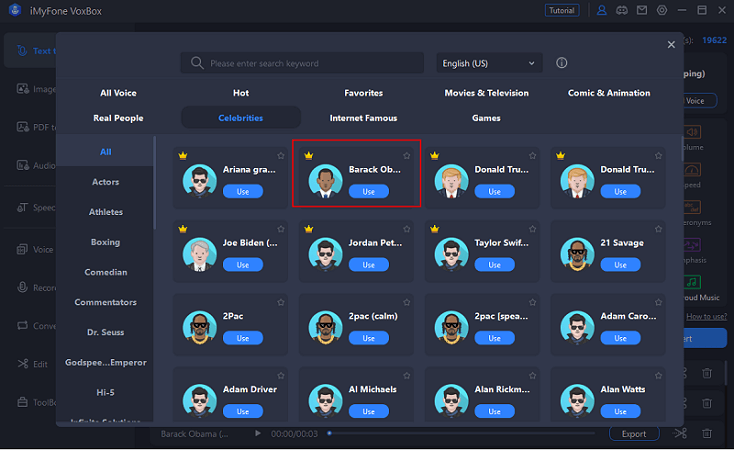This screenshot has width=734, height=450.
Task: Use the Joe Biden voice
Action: 242,265
